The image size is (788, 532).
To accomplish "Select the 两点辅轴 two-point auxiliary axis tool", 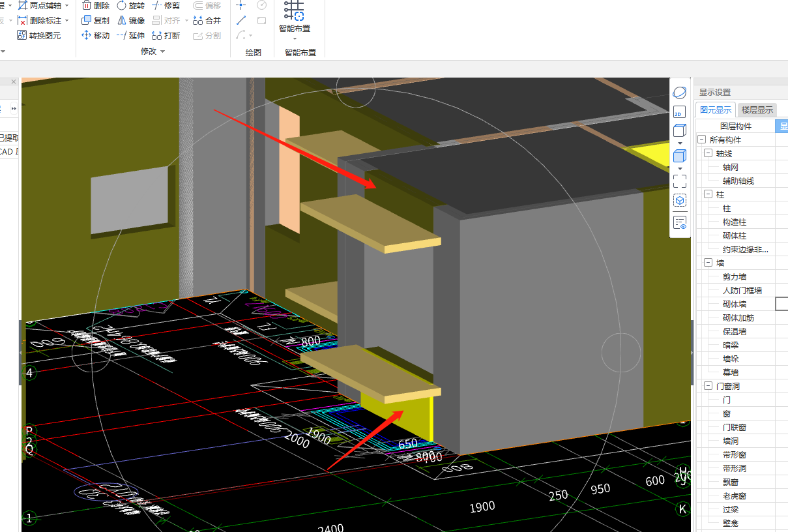I will coord(40,5).
